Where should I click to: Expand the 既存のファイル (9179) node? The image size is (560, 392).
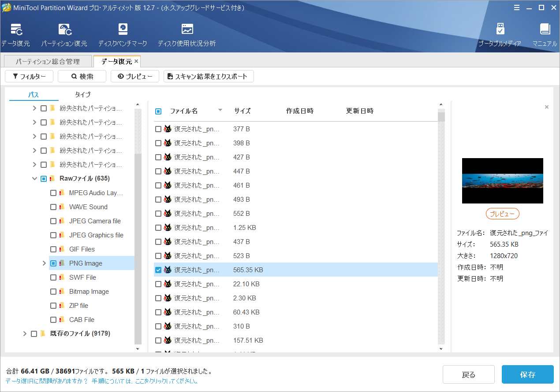(25, 334)
